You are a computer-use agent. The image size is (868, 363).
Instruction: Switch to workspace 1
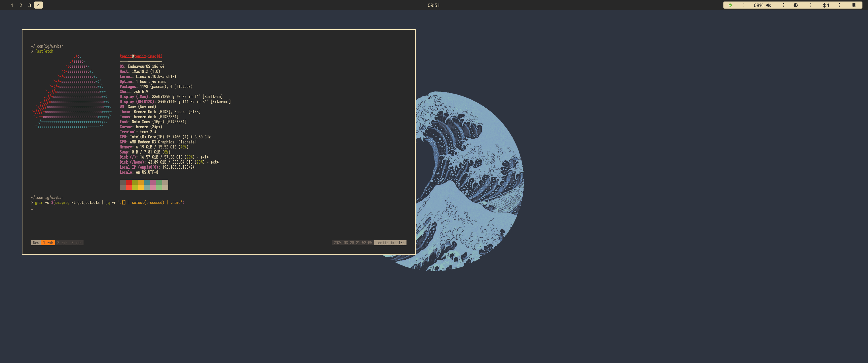point(12,5)
